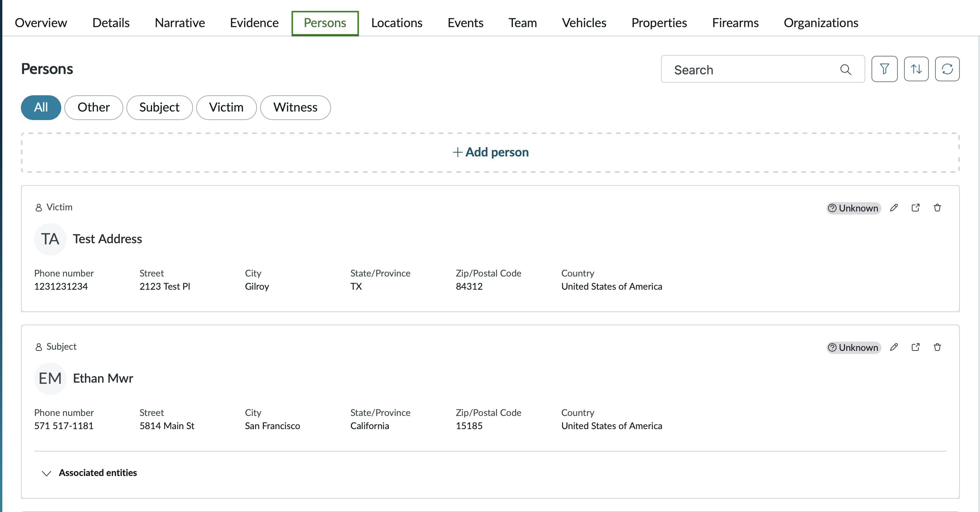Viewport: 980px width, 512px height.
Task: Switch to the Properties tab
Action: click(659, 23)
